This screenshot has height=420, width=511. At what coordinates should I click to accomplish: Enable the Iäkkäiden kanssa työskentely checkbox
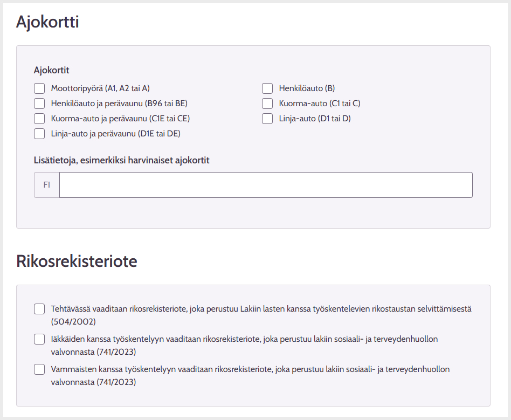(39, 339)
